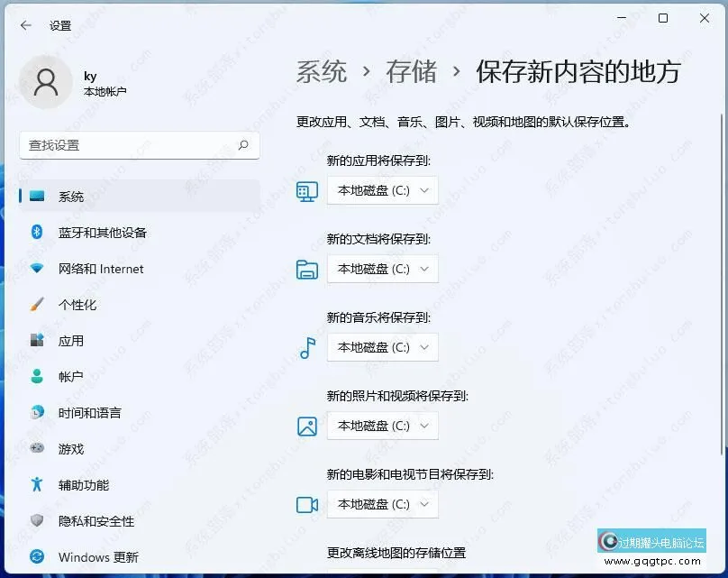Image resolution: width=728 pixels, height=578 pixels.
Task: Open 网络和 Internet settings
Action: pos(99,269)
